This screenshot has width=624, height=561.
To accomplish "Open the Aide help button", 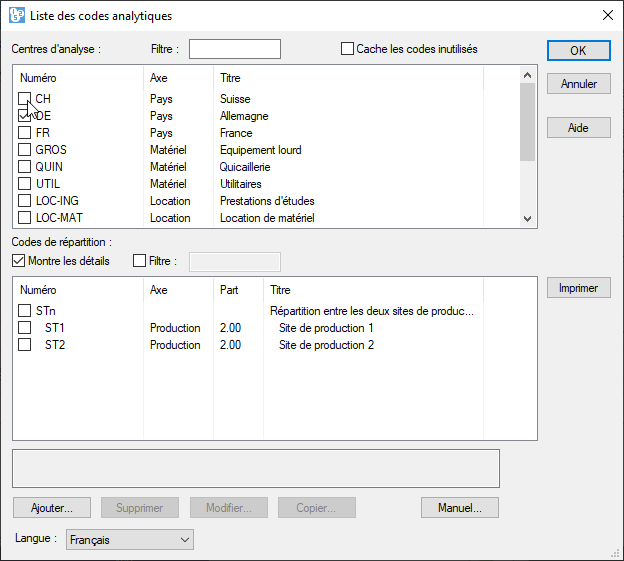I will [x=579, y=128].
